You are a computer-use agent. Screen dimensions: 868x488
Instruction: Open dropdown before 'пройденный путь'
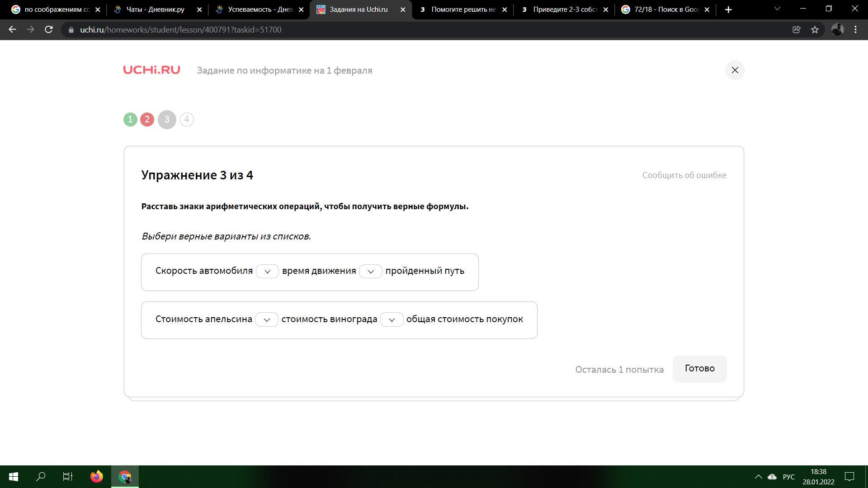pyautogui.click(x=371, y=271)
